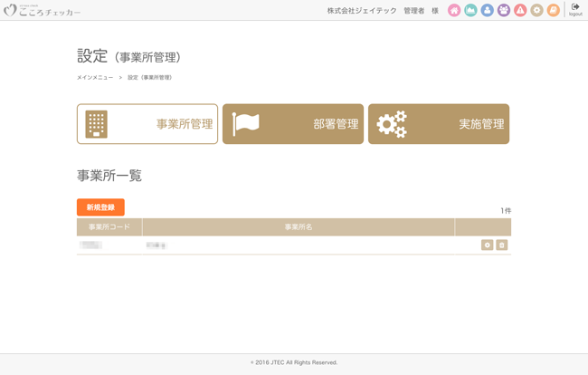Edit the office row with gear icon
The height and width of the screenshot is (375, 588).
487,245
